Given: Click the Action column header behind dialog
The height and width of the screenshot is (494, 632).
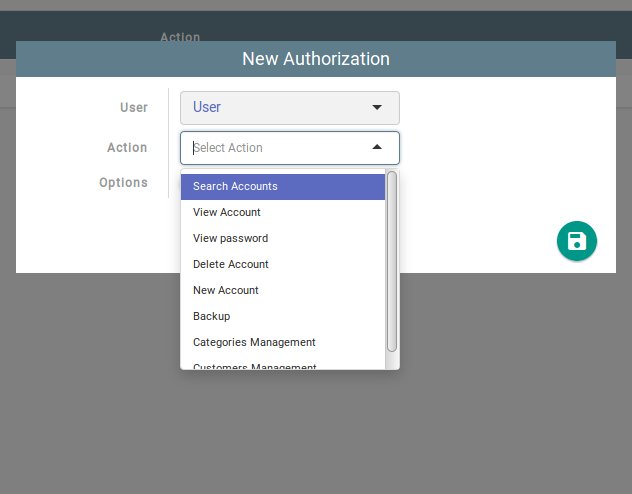Looking at the screenshot, I should (180, 37).
